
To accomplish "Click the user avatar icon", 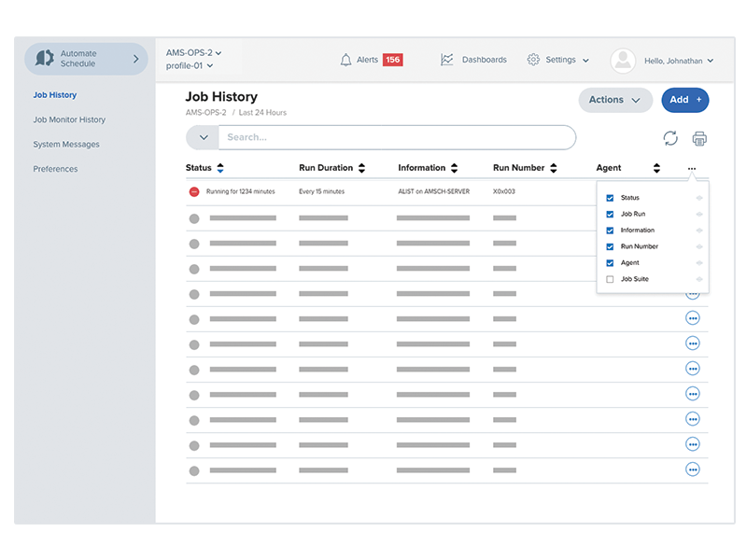I will 623,61.
